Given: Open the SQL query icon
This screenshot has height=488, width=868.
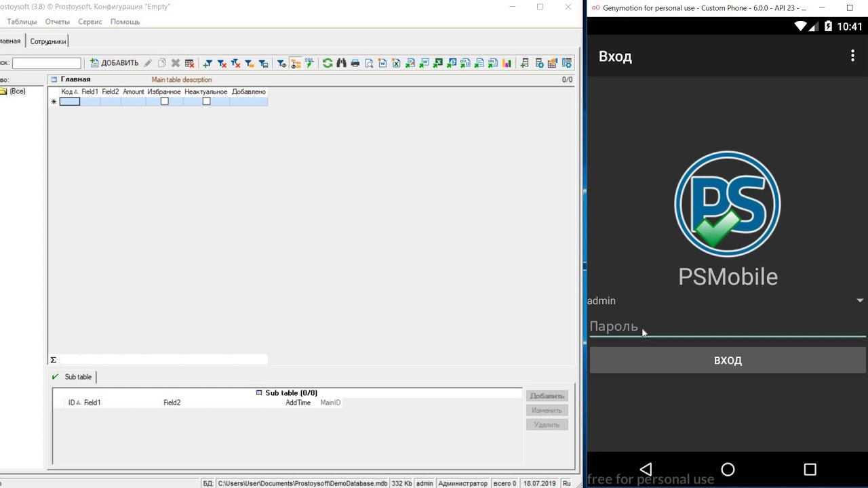Looking at the screenshot, I should [309, 63].
